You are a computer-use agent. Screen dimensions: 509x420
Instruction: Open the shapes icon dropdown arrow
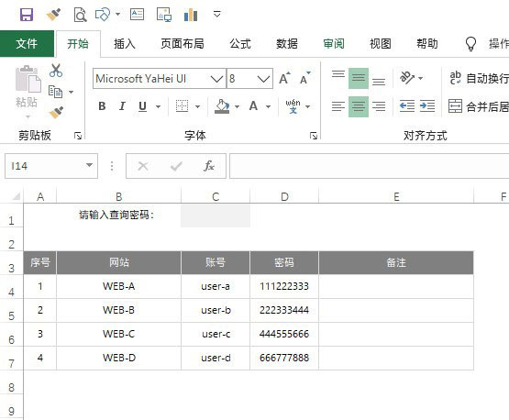click(117, 14)
